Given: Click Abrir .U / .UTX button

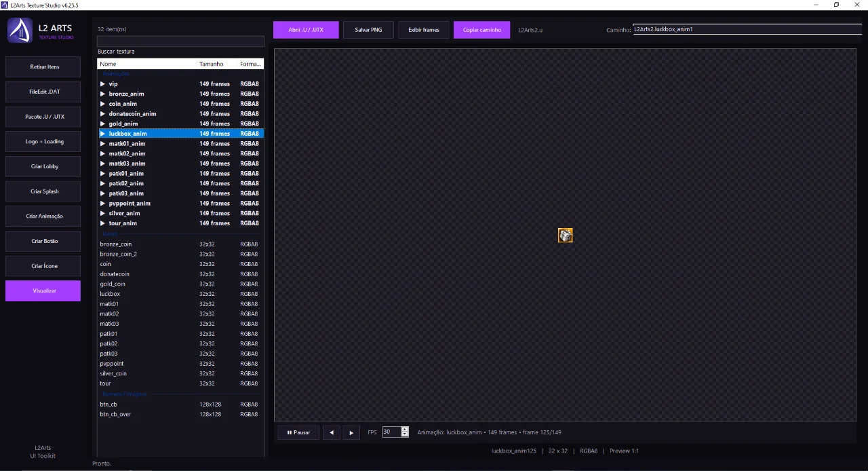Looking at the screenshot, I should pos(306,30).
